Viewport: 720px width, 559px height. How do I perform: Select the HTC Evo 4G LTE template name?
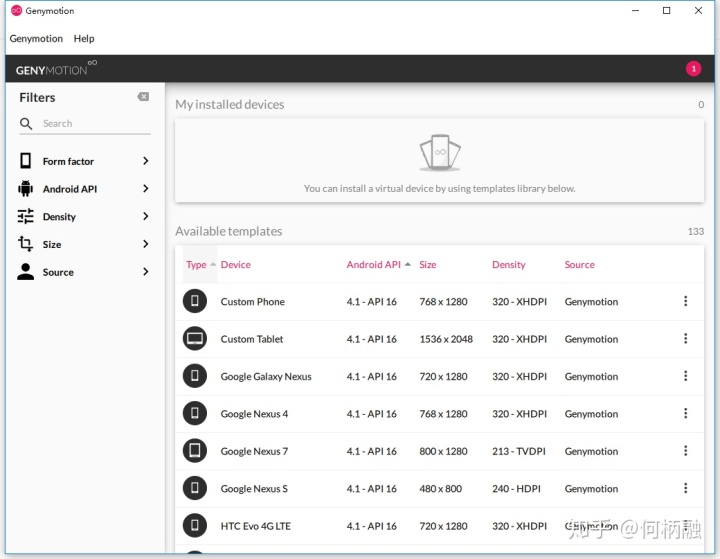point(255,526)
